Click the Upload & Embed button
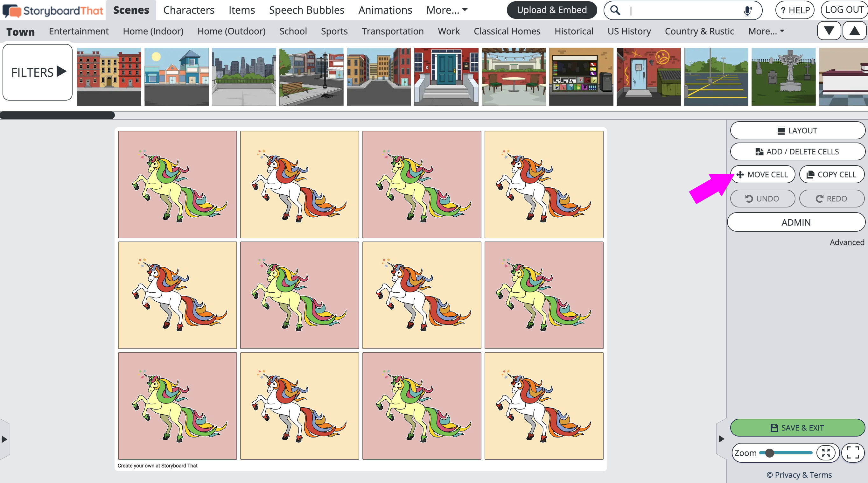The image size is (868, 483). click(x=552, y=10)
